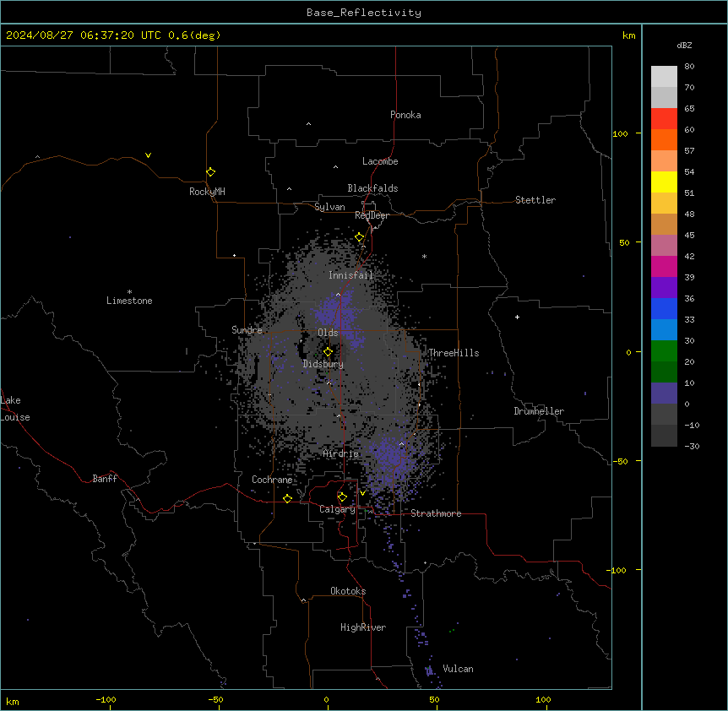This screenshot has height=711, width=728.
Task: Click the 80 value on the dBZ scale
Action: [x=689, y=67]
